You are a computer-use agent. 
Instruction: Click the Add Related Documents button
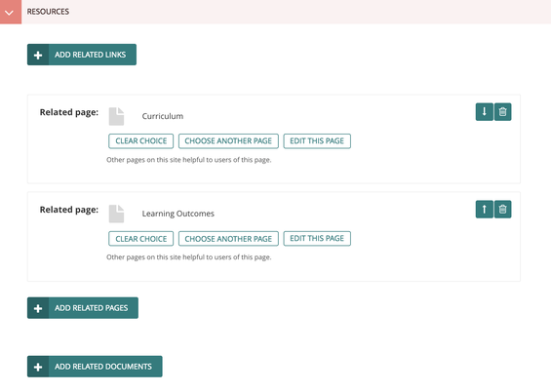(95, 367)
